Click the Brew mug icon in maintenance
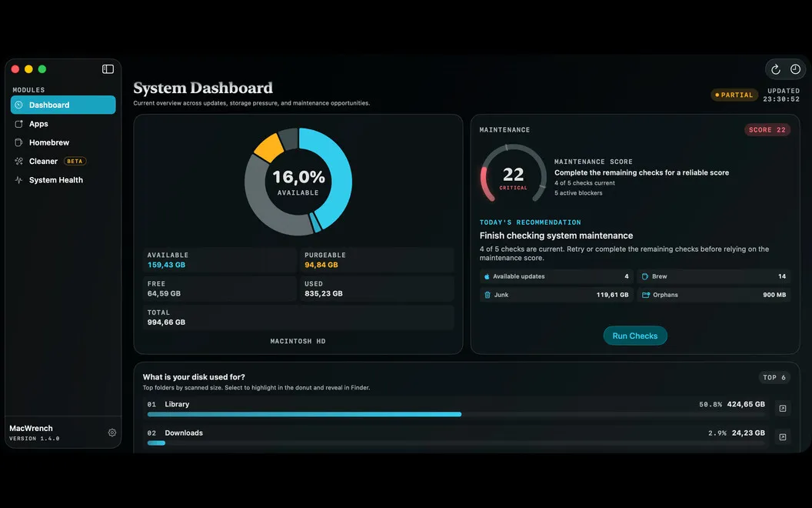 click(x=645, y=276)
